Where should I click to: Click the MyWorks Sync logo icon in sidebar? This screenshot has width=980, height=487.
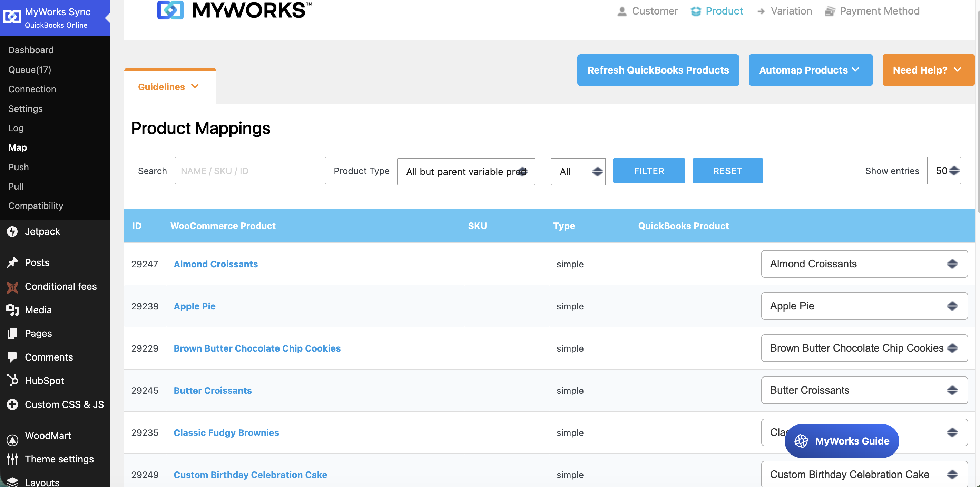click(12, 17)
